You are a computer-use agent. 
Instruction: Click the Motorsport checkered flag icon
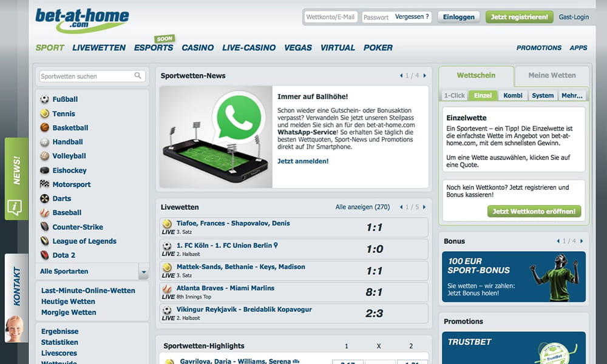44,184
